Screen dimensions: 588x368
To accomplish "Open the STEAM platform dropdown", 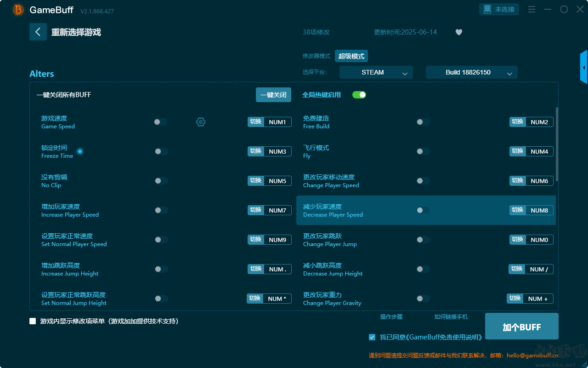I will coord(376,72).
